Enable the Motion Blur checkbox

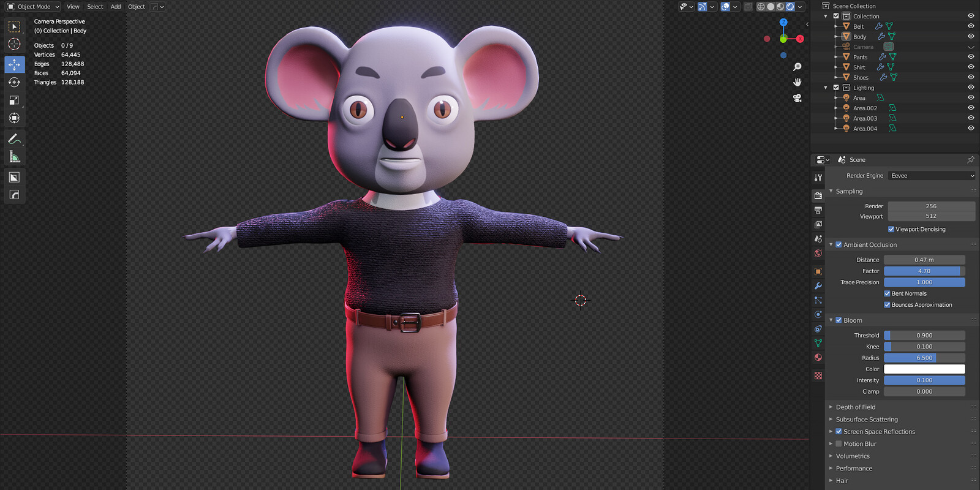(x=839, y=444)
